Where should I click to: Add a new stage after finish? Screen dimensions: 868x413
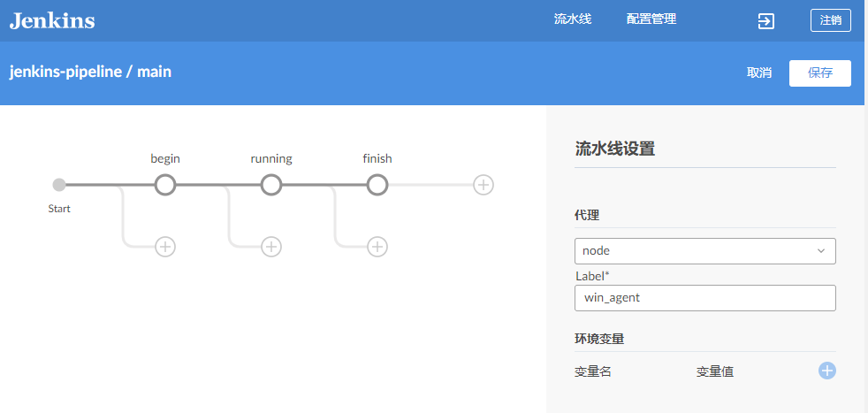(483, 185)
